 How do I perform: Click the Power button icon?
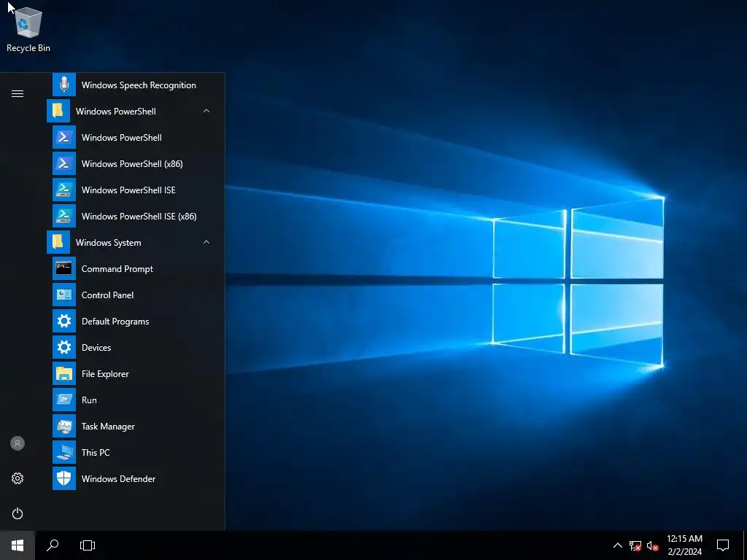point(18,513)
